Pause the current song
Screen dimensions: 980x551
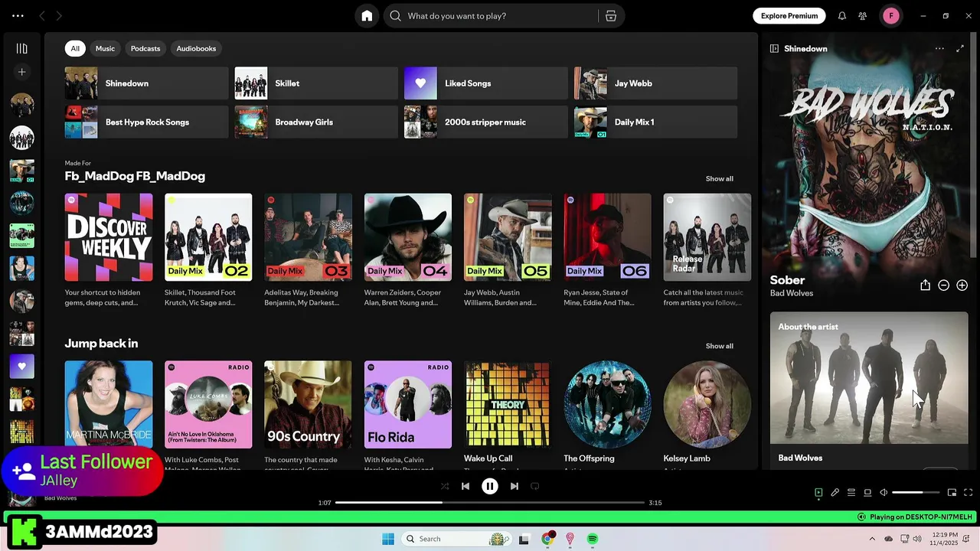pyautogui.click(x=490, y=486)
